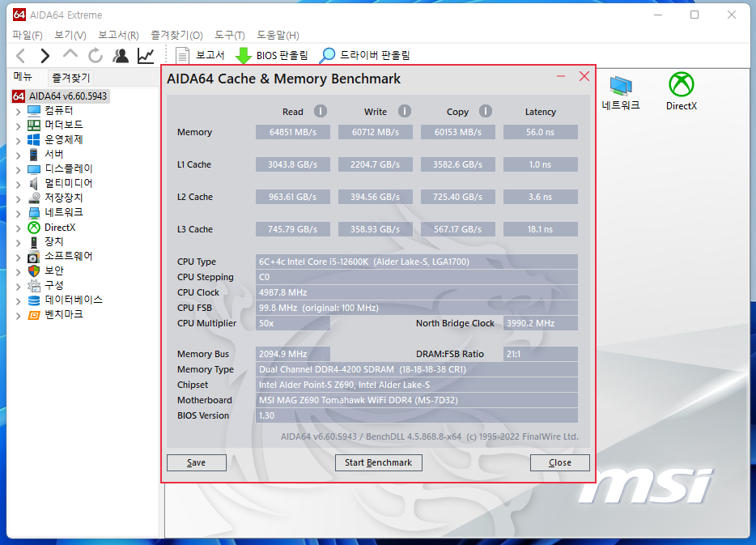Open the 보기(V) menu

[70, 35]
